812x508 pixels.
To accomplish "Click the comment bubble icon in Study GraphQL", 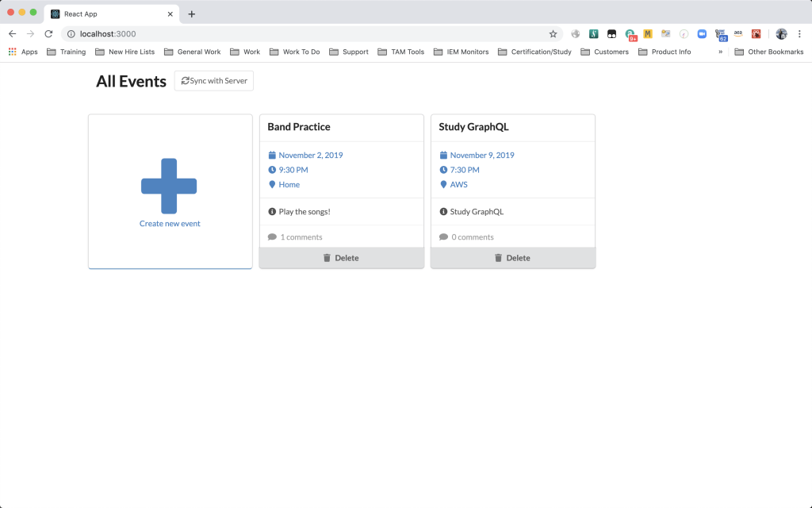I will point(443,237).
